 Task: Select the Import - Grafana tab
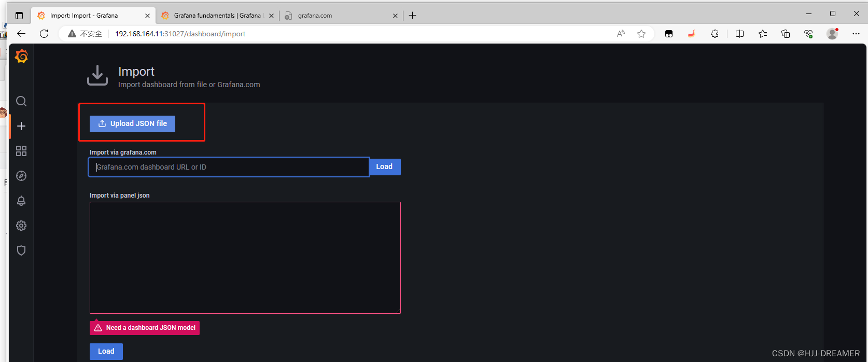click(92, 16)
